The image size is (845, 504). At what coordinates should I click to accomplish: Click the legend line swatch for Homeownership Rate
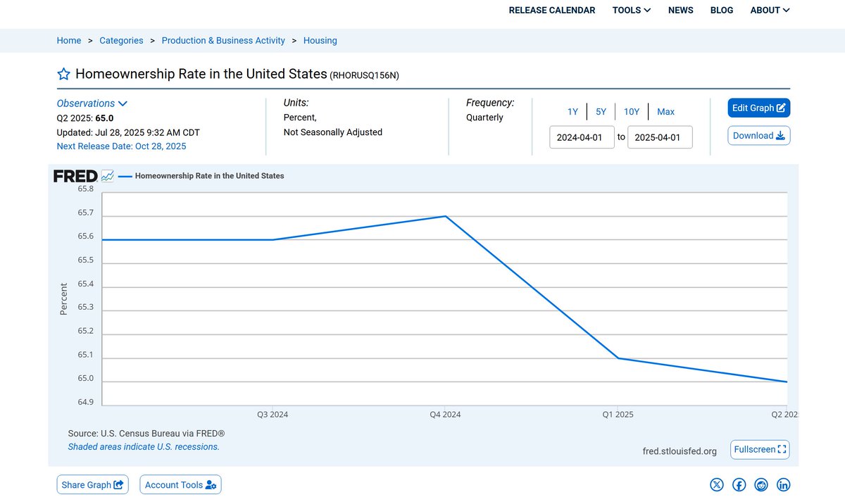click(x=125, y=176)
